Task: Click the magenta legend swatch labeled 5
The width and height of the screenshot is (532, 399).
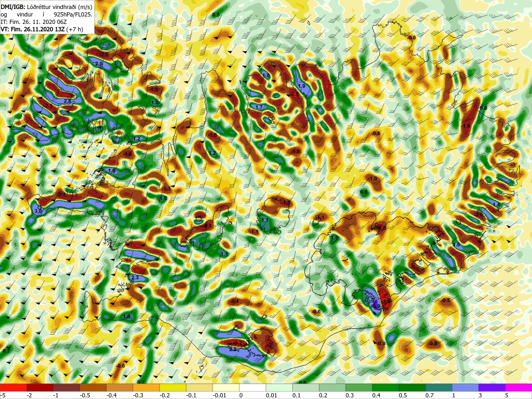Action: [x=519, y=387]
